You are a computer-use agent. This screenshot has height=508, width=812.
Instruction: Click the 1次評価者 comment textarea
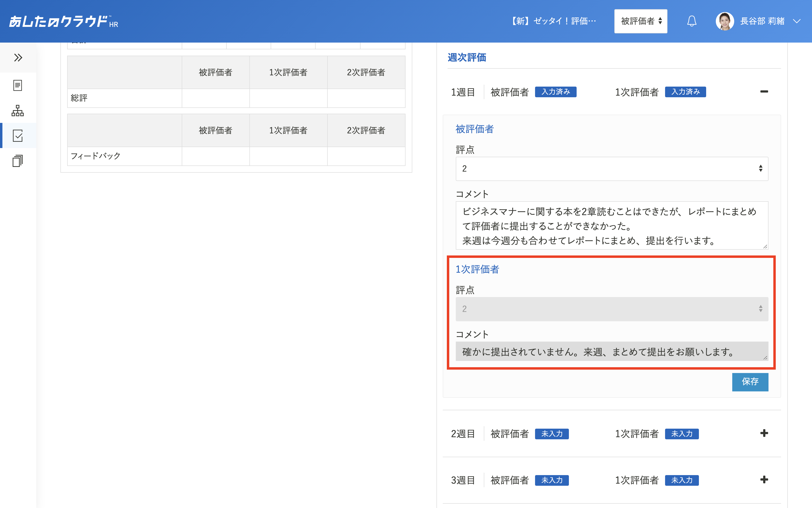pyautogui.click(x=612, y=351)
